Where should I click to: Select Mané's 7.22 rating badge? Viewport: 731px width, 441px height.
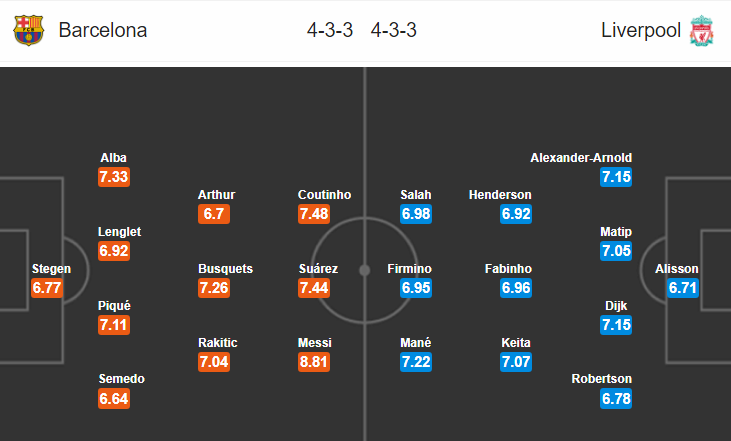pos(416,362)
